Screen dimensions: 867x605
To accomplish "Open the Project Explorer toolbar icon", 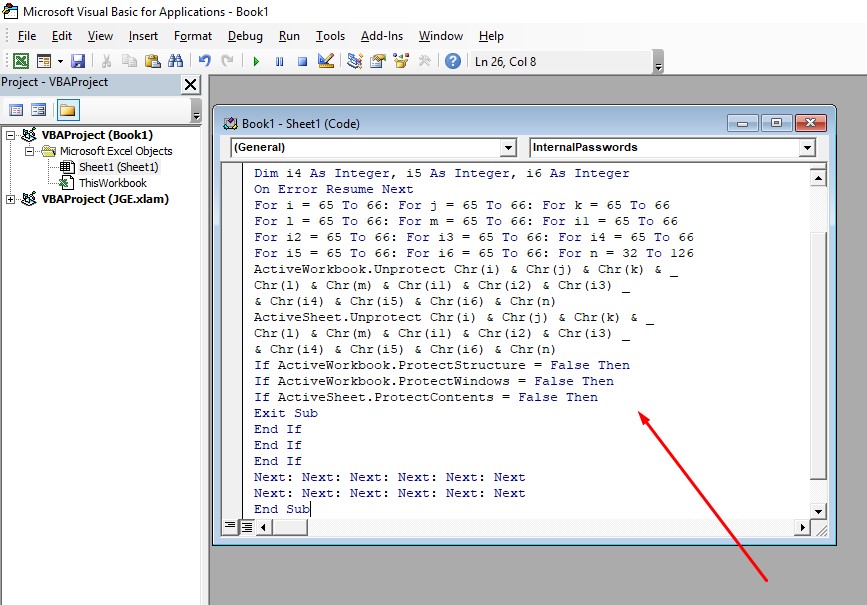I will click(354, 61).
